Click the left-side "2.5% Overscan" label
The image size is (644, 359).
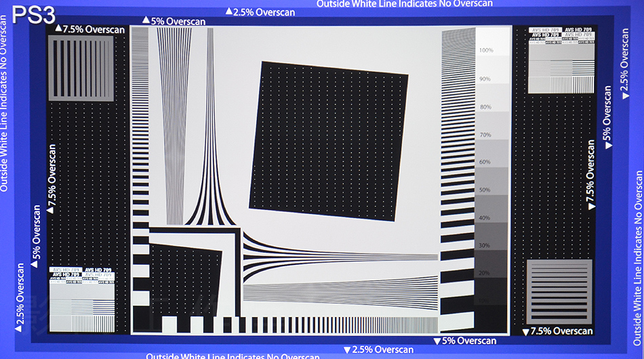pyautogui.click(x=19, y=297)
